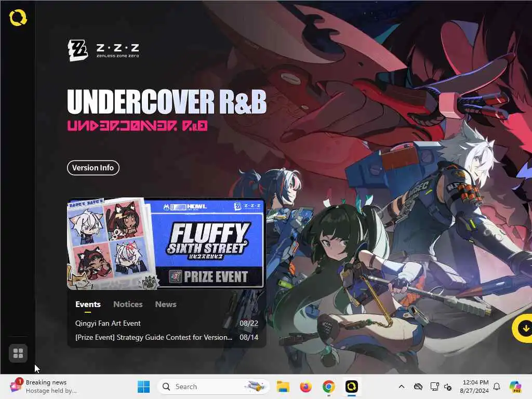This screenshot has height=399, width=532.
Task: Click the Zenless Zone Zero logo
Action: pos(103,50)
